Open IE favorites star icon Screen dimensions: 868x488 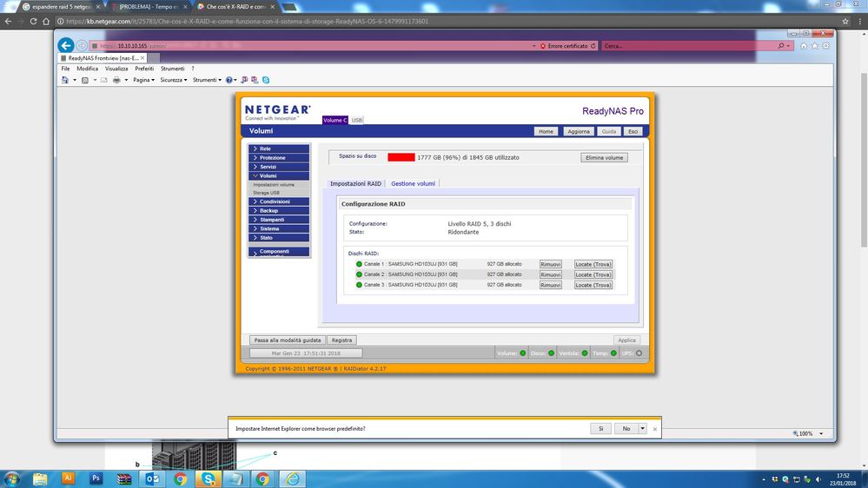click(x=814, y=46)
